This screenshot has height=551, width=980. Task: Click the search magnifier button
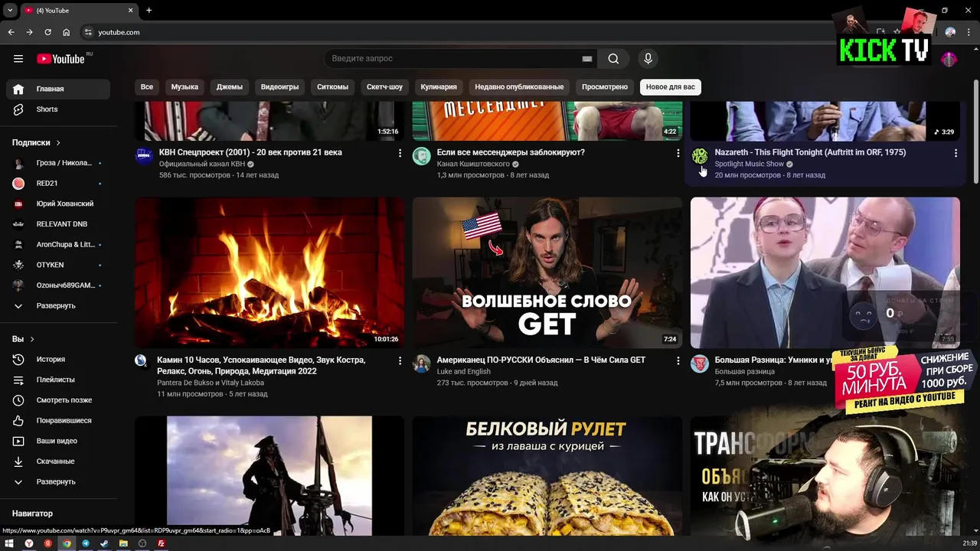tap(613, 59)
